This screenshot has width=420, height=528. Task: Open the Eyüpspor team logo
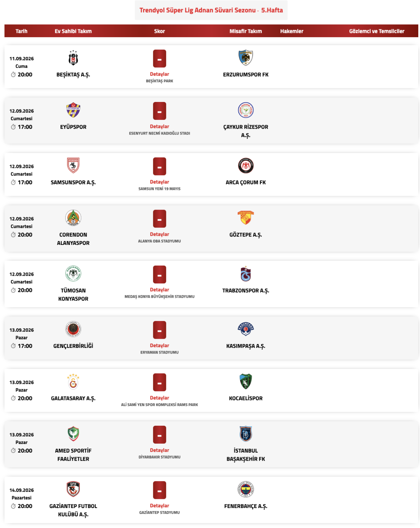pyautogui.click(x=73, y=110)
